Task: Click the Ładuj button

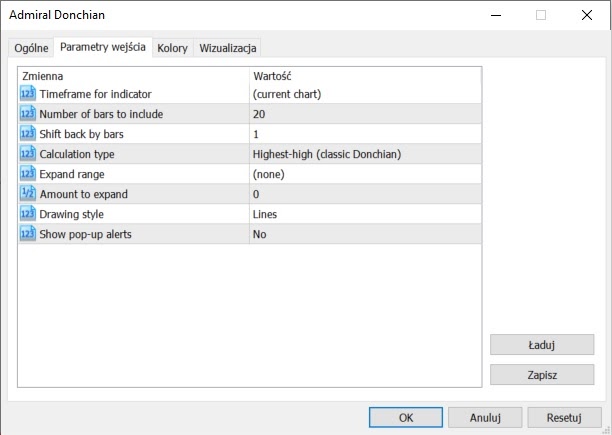Action: [x=542, y=344]
